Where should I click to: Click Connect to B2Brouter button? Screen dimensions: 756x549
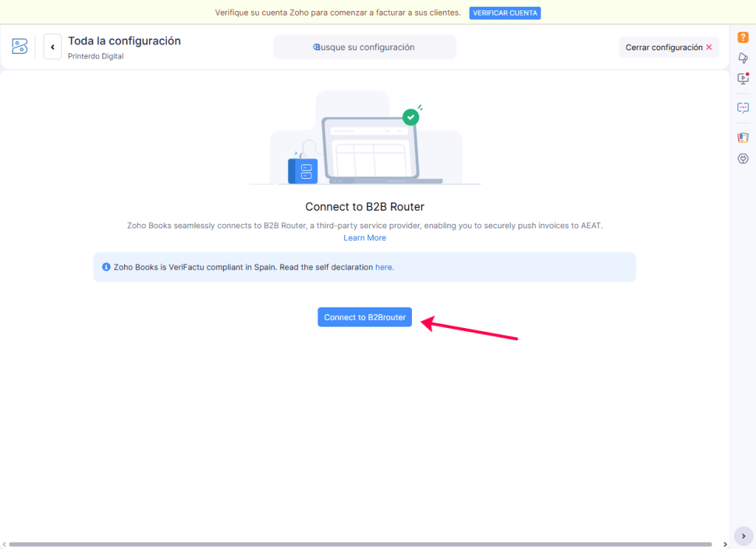click(x=365, y=317)
